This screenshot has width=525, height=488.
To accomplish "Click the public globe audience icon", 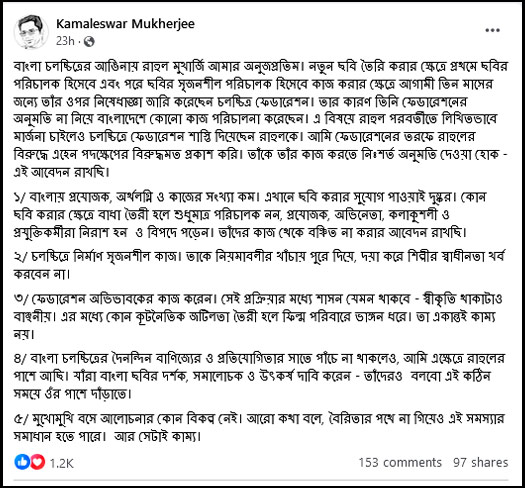I will (89, 42).
